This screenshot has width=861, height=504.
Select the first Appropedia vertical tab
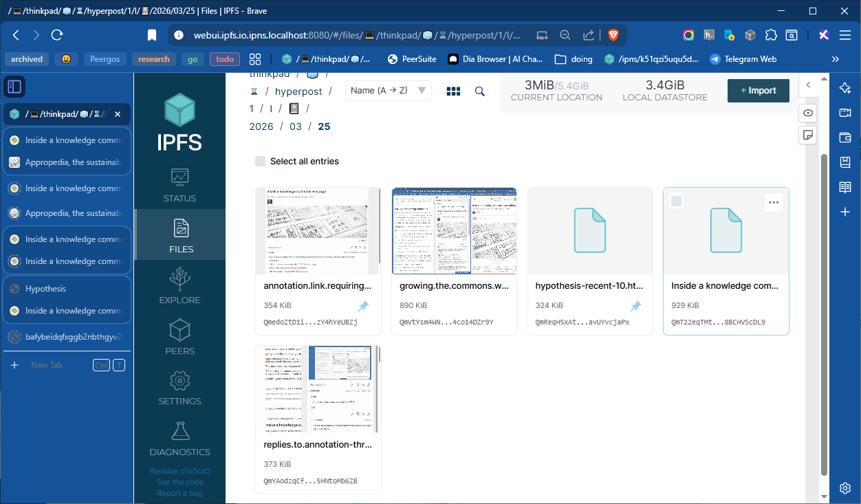[x=67, y=162]
